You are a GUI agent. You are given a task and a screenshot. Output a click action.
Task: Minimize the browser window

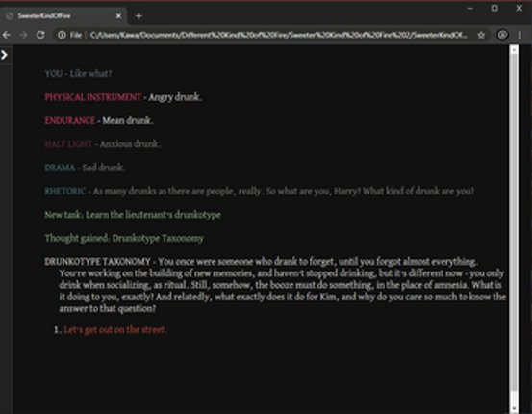coord(469,8)
